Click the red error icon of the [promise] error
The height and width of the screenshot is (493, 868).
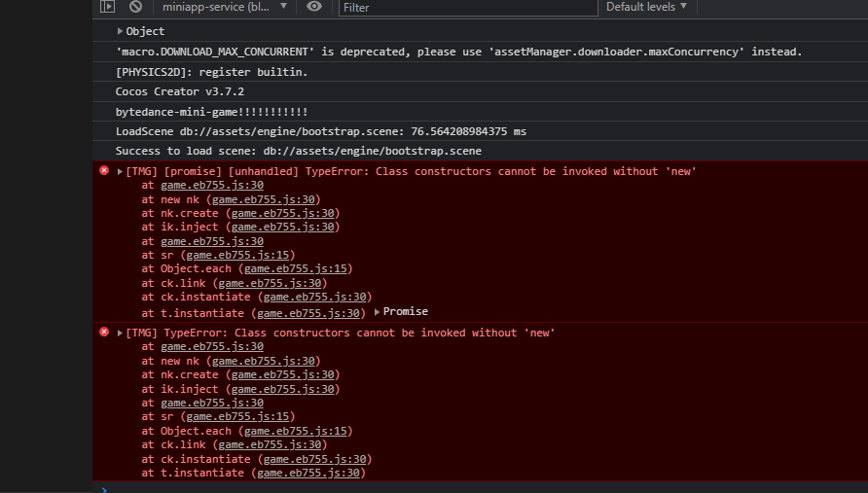[104, 170]
